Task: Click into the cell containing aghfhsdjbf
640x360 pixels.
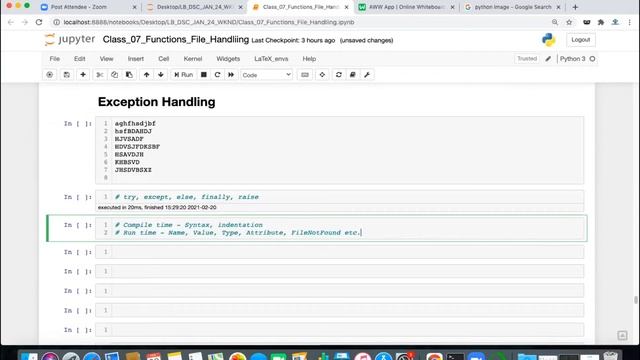Action: (339, 150)
